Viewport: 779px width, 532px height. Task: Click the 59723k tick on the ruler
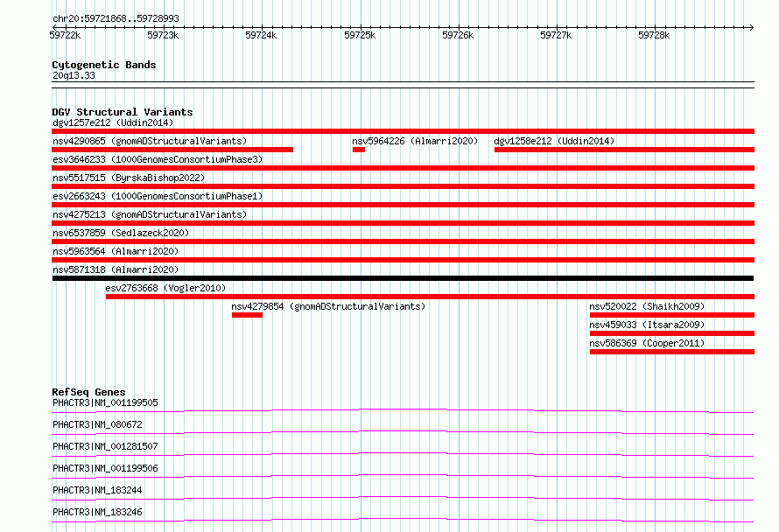coord(163,35)
